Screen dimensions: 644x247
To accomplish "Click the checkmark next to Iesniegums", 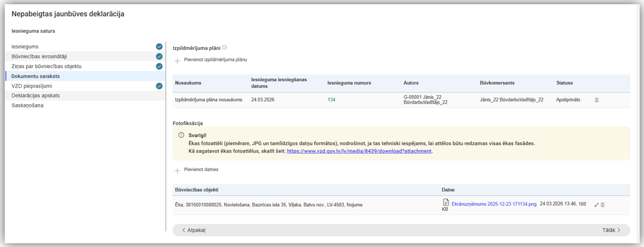I will point(159,47).
